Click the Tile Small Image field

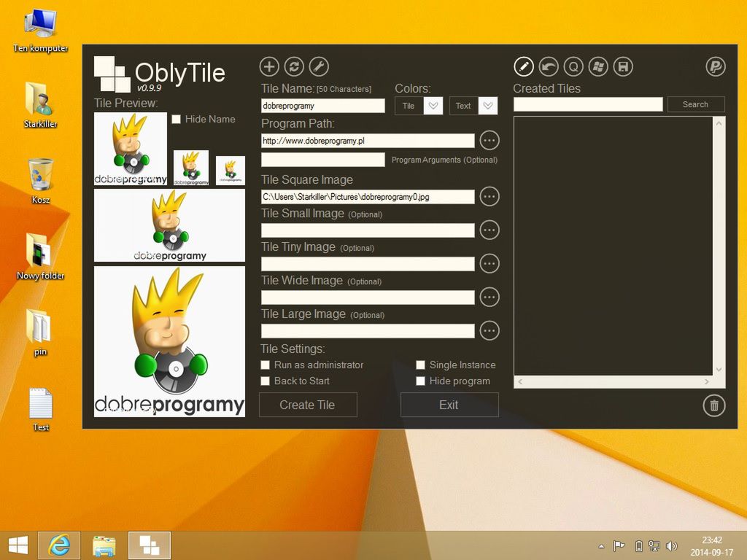368,230
